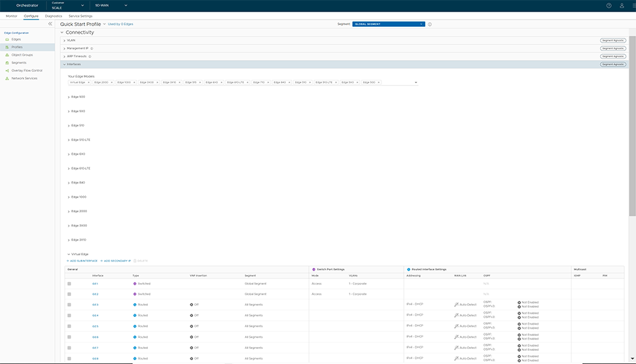Screen dimensions: 636x364
Task: Open the help icon in header
Action: [609, 5]
